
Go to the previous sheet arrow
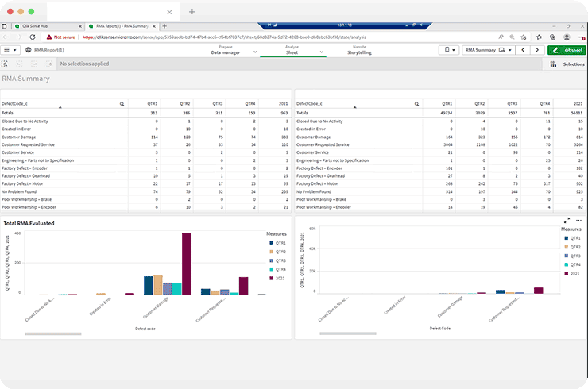coord(522,50)
